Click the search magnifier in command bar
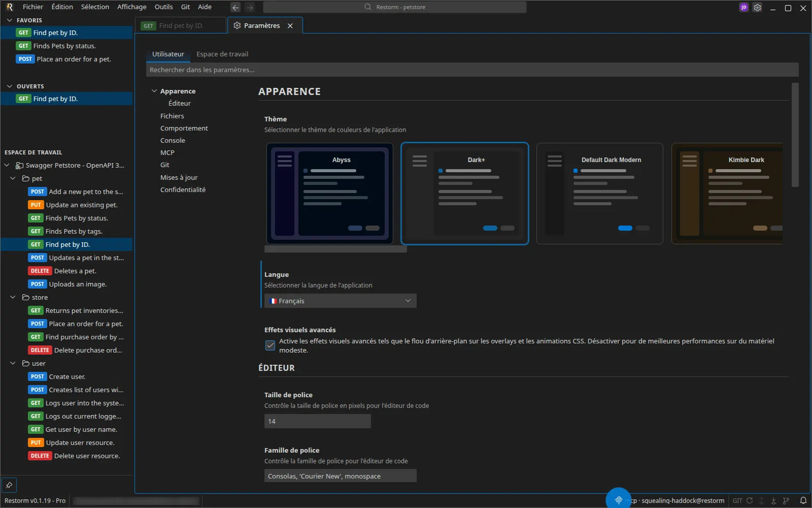Image resolution: width=812 pixels, height=508 pixels. (x=368, y=7)
